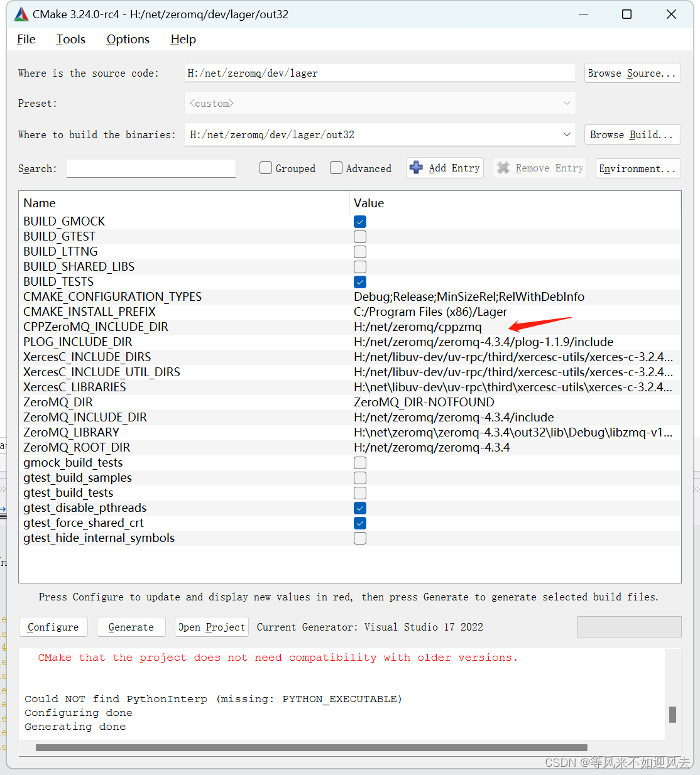This screenshot has height=775, width=700.
Task: Click 'Could NOT find PythonInterp' log line
Action: point(213,699)
